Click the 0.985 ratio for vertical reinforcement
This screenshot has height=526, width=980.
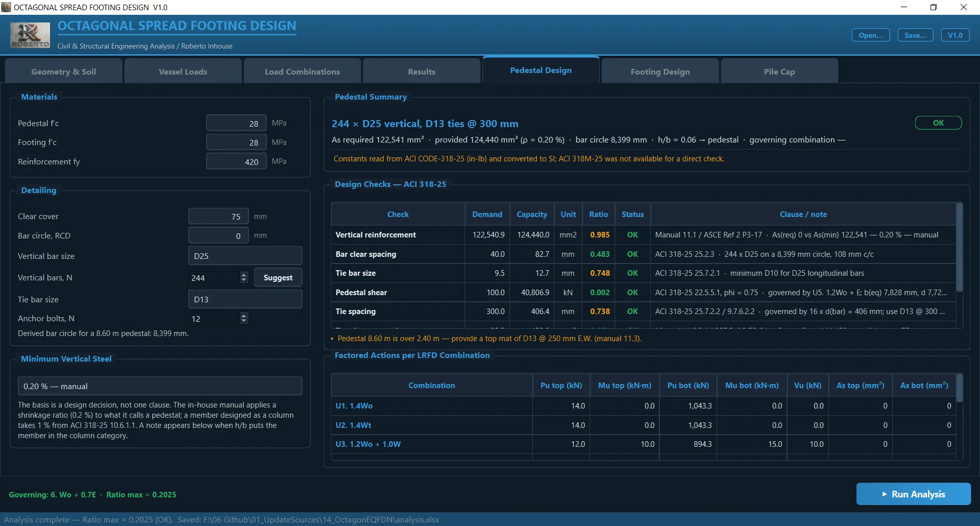pyautogui.click(x=600, y=235)
